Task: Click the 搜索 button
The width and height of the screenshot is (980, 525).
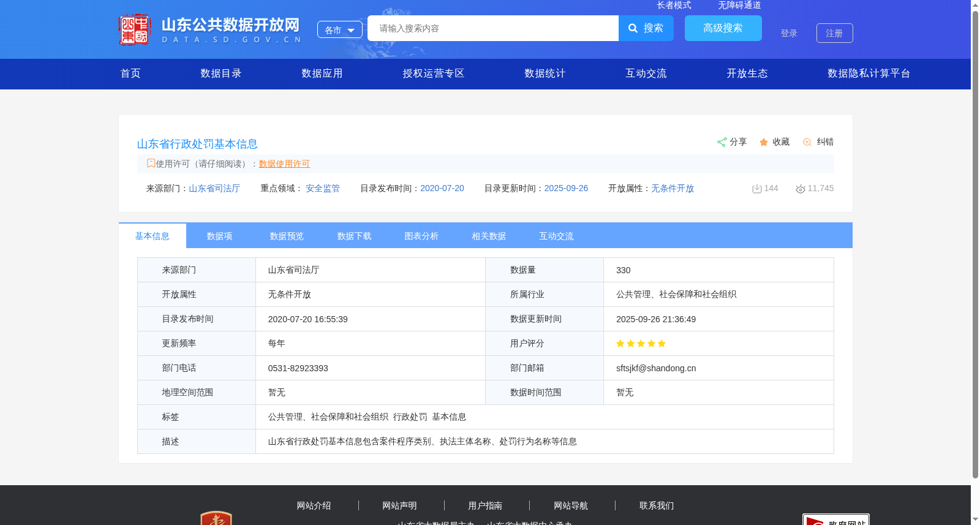Action: pos(646,28)
